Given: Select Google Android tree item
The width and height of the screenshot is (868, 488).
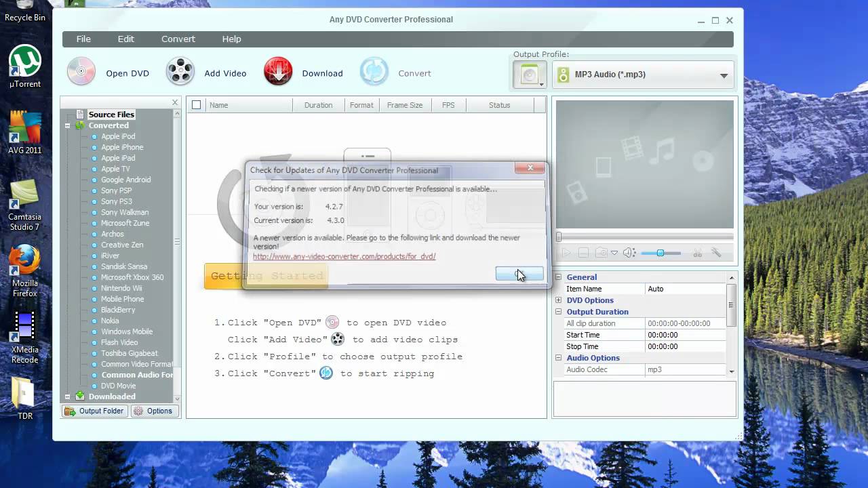Looking at the screenshot, I should coord(126,180).
